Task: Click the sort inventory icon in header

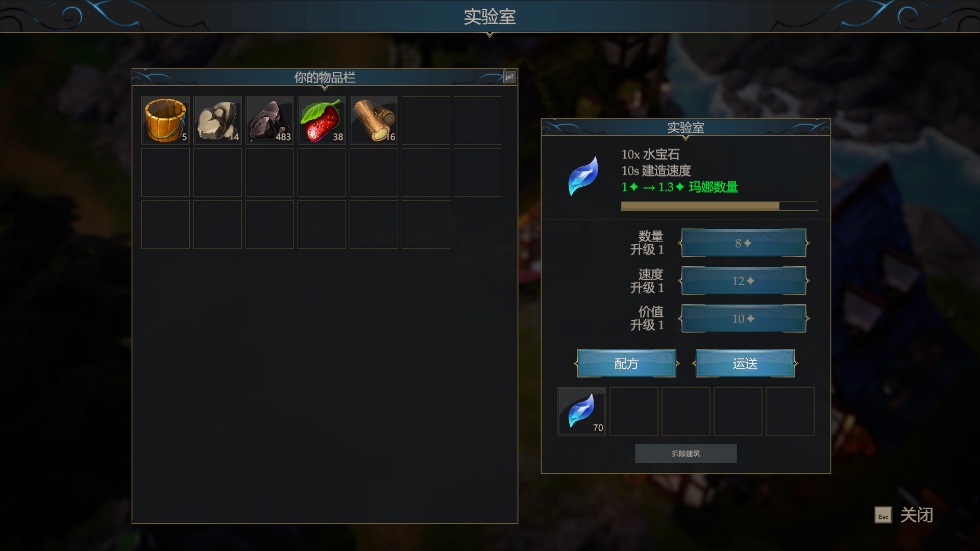Action: click(x=509, y=77)
